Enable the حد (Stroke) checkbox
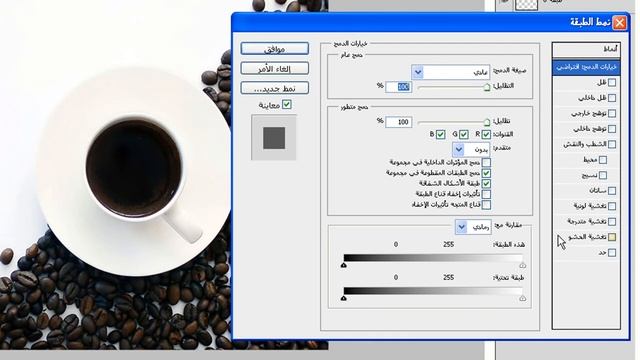 pyautogui.click(x=612, y=253)
